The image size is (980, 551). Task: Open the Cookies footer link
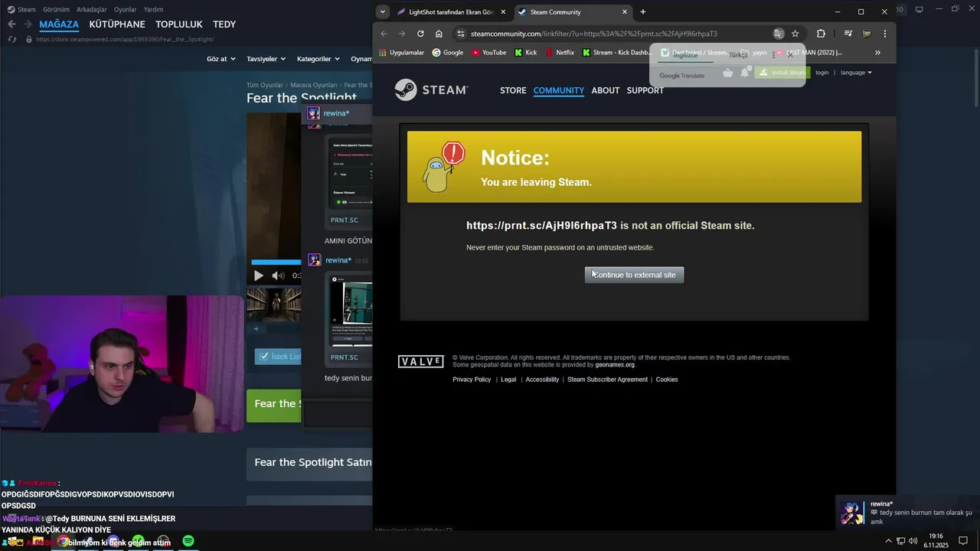click(x=667, y=380)
